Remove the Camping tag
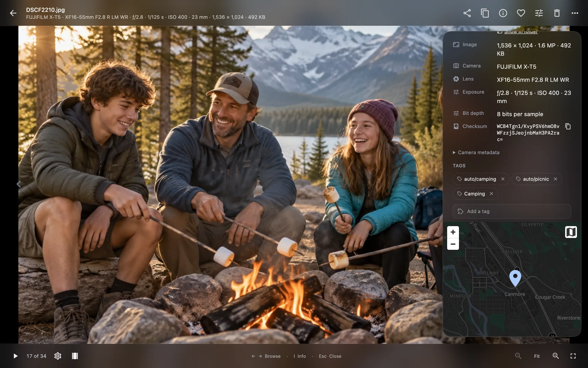 491,194
